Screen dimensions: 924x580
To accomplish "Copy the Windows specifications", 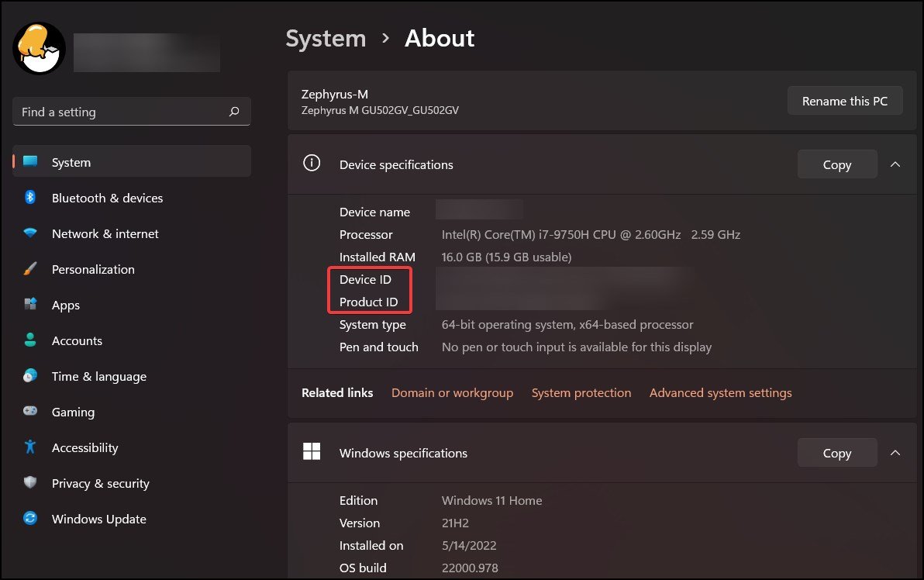I will pyautogui.click(x=836, y=453).
